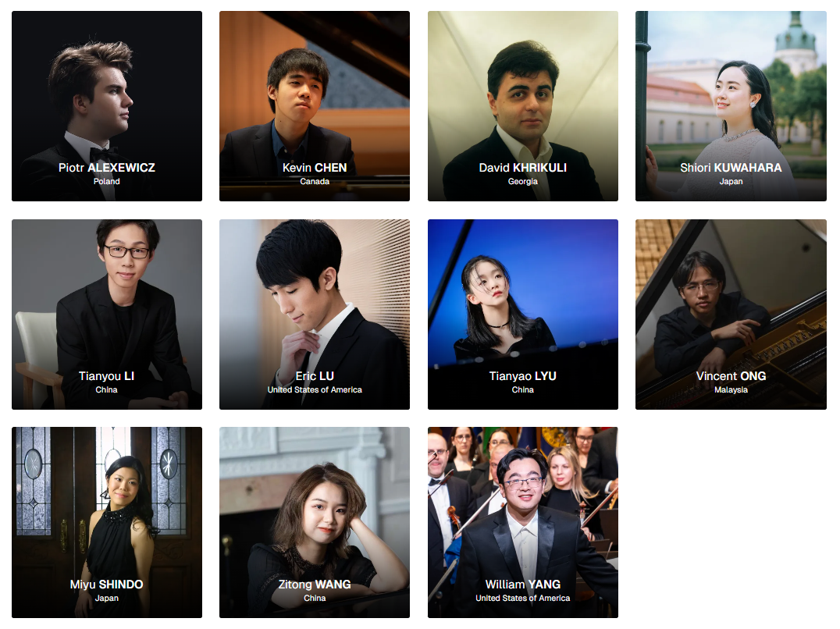The width and height of the screenshot is (840, 629).
Task: Open the Tianyou LI China card
Action: (107, 314)
